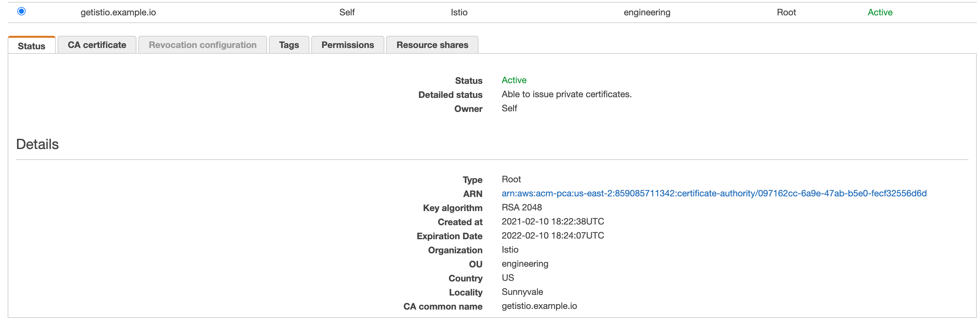Click the OU label
Screen dimensions: 980x323
tap(475, 264)
